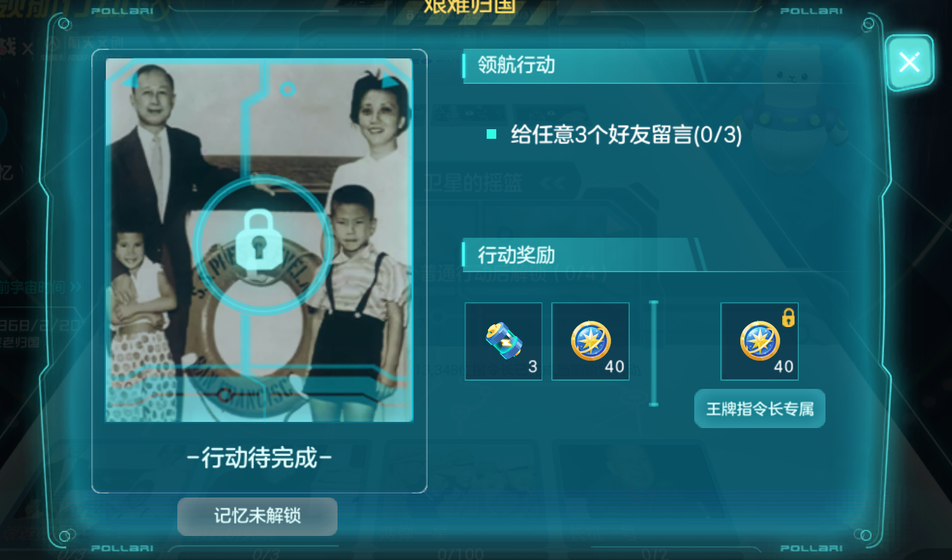
Task: Click the left triangle arrow on photo corner
Action: click(x=131, y=82)
